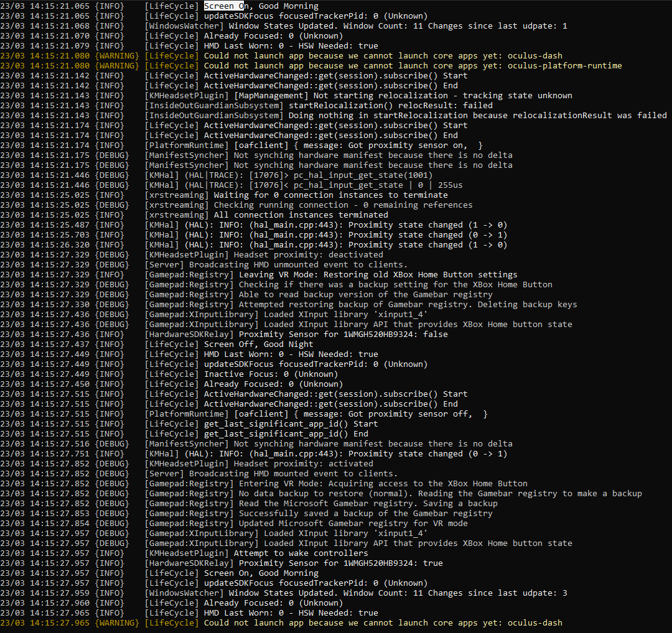Click 'Read the Microsoft Gamebar registry. Saving a backup'

coord(249,503)
